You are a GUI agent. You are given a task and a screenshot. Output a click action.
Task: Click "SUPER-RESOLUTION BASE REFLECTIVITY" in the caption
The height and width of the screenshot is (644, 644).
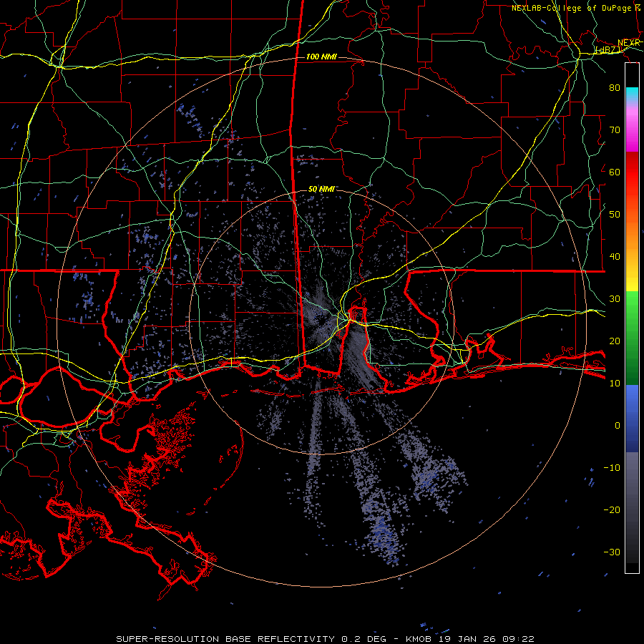tap(225, 639)
